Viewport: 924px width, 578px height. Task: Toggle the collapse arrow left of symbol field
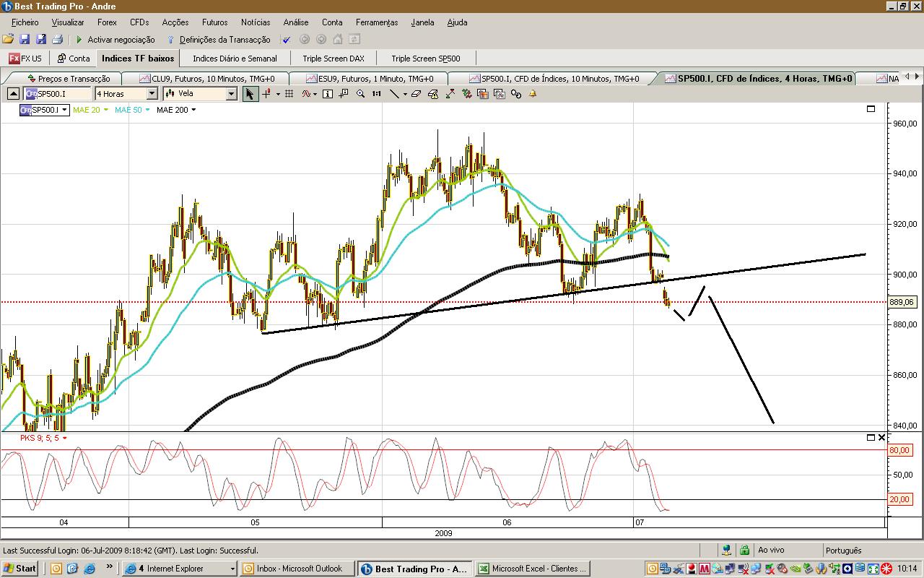pyautogui.click(x=13, y=94)
